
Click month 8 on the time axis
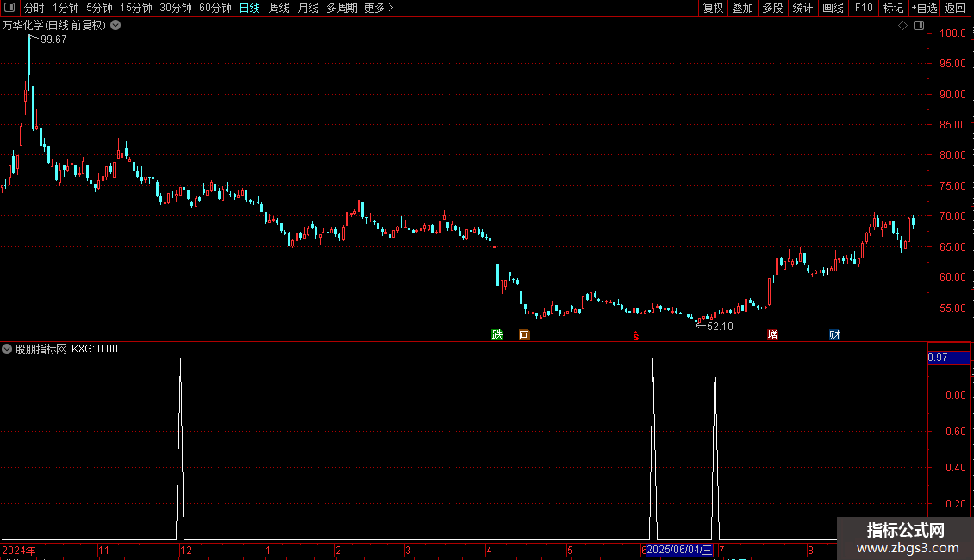point(810,550)
